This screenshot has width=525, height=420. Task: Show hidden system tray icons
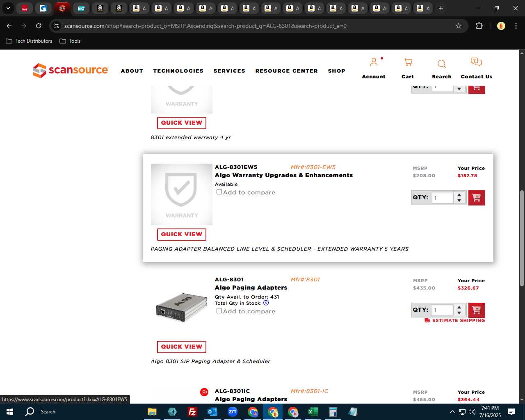452,412
